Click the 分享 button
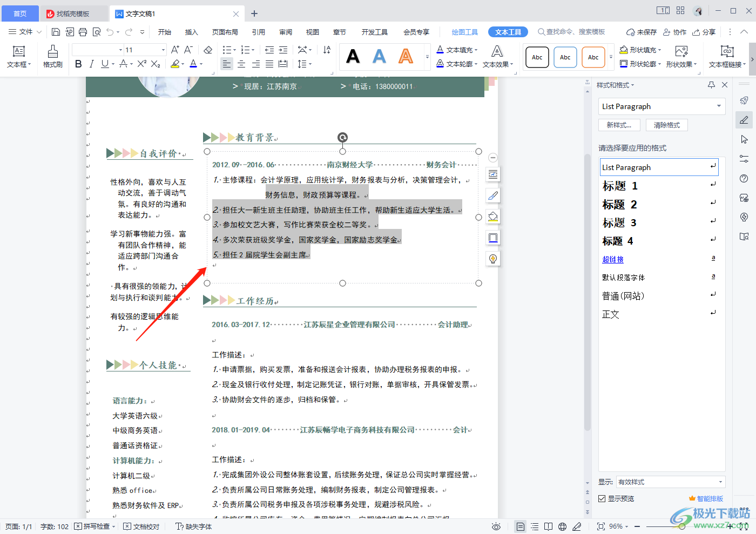 point(704,32)
